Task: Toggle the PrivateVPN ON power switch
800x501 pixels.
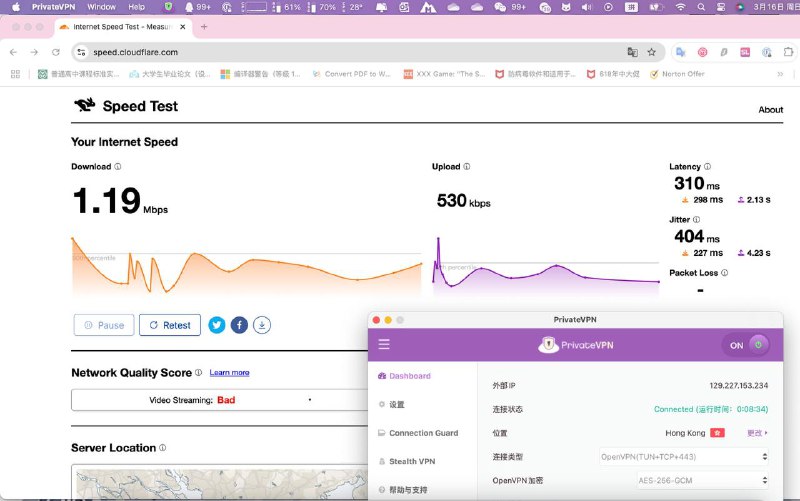Action: (745, 345)
